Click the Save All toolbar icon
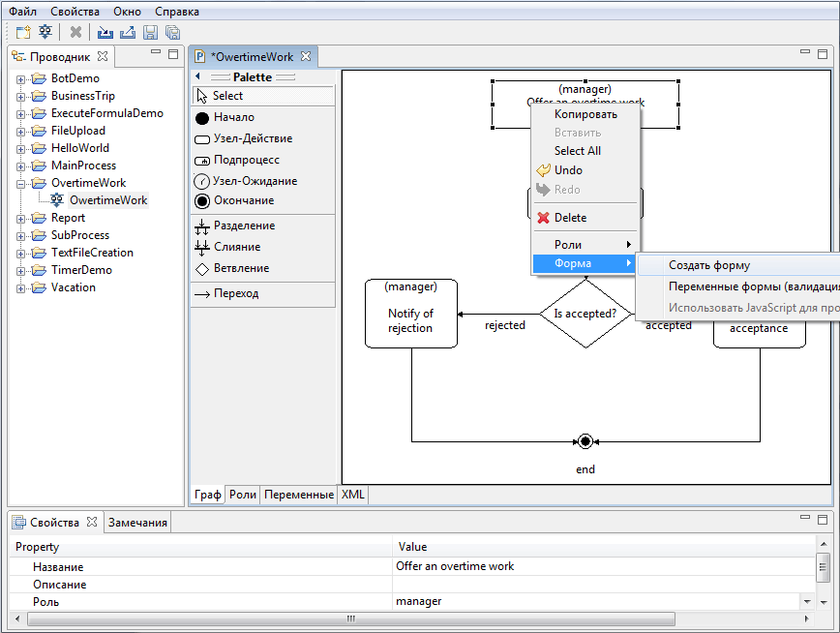Viewport: 840px width, 633px height. [172, 32]
